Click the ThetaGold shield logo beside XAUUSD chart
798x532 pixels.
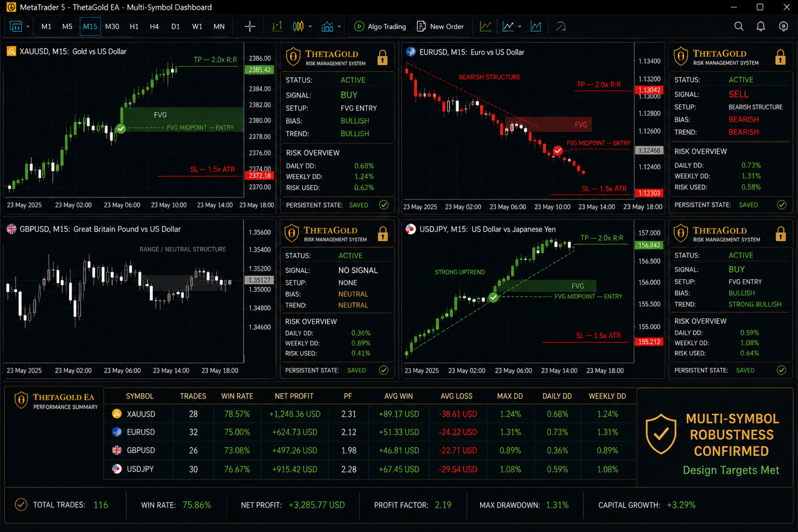293,57
